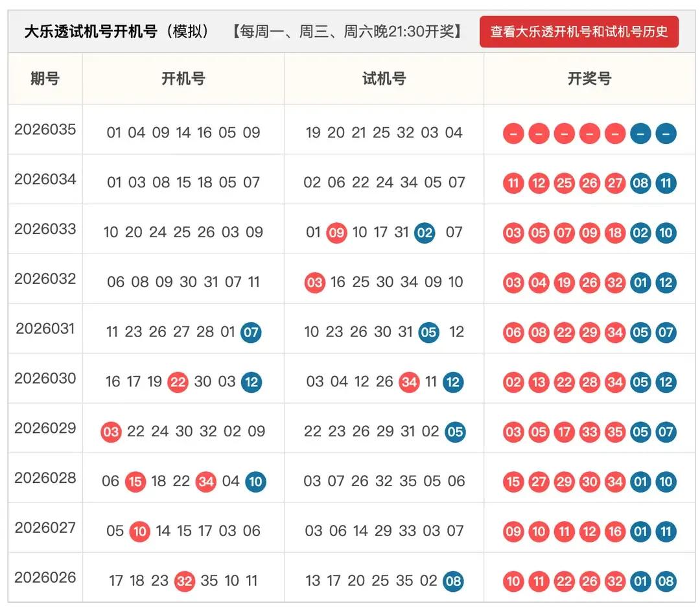700x608 pixels.
Task: Select period number 2026035
Action: pyautogui.click(x=45, y=130)
